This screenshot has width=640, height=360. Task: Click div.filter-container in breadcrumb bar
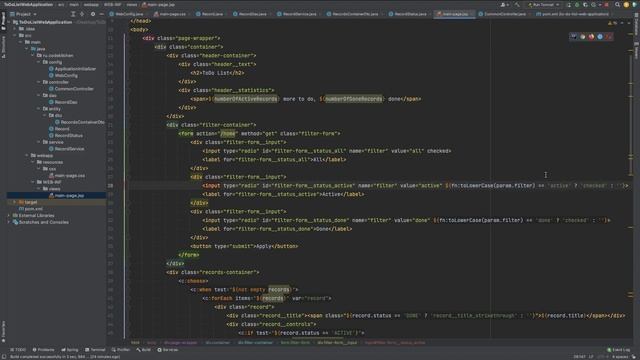click(x=255, y=342)
